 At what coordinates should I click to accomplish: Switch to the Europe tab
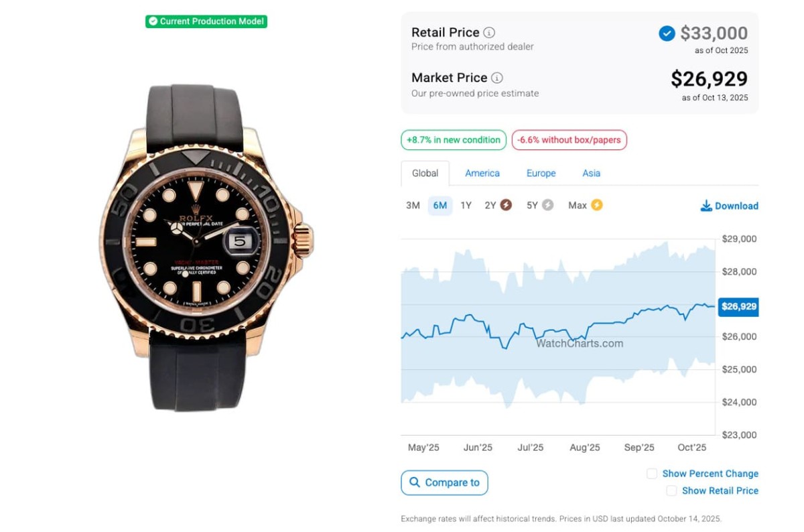541,173
